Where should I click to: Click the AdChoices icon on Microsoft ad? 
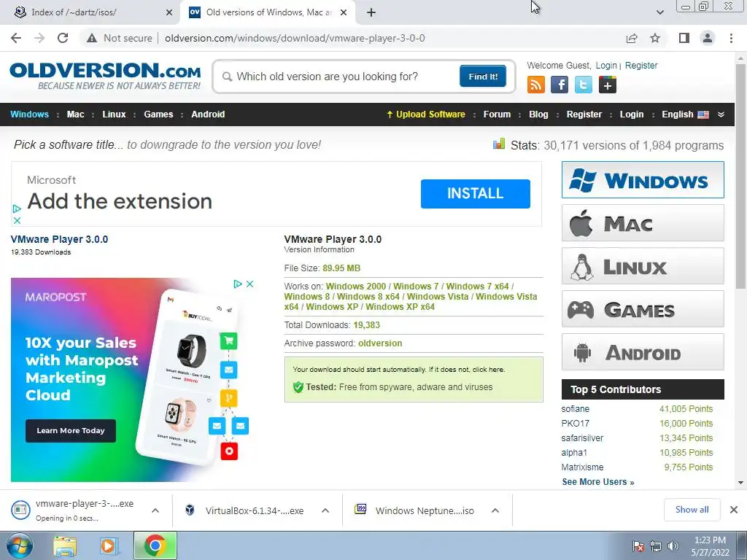17,209
